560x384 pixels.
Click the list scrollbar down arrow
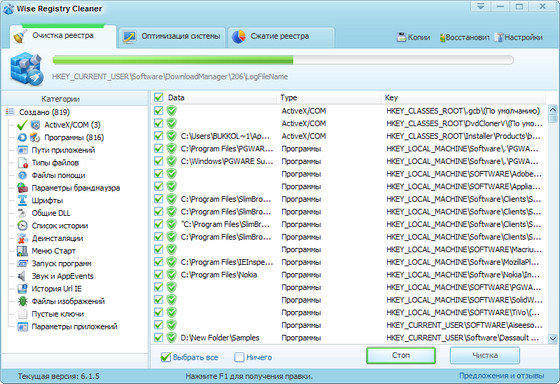pos(552,338)
